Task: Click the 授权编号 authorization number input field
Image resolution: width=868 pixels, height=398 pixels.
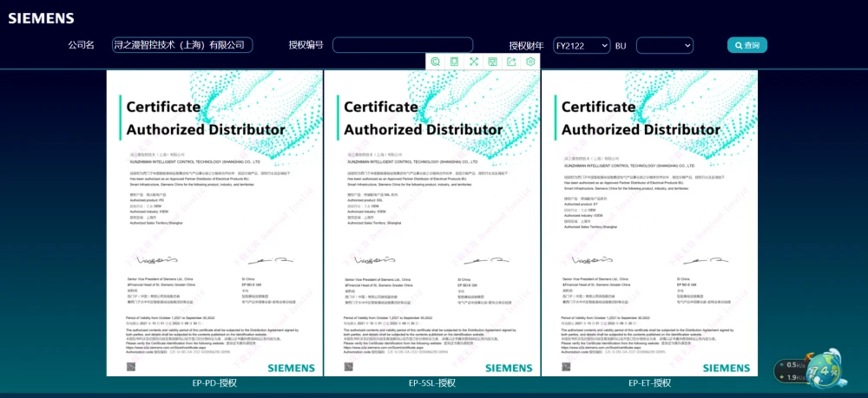Action: [x=403, y=45]
